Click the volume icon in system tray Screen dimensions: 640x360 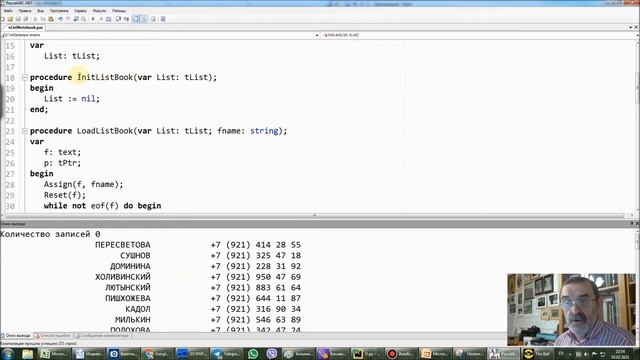pos(586,354)
